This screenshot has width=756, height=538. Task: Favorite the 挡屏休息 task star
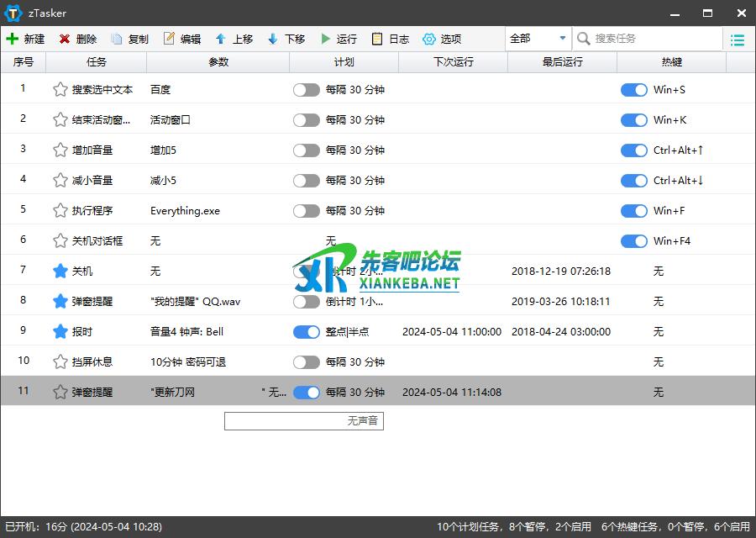(60, 362)
